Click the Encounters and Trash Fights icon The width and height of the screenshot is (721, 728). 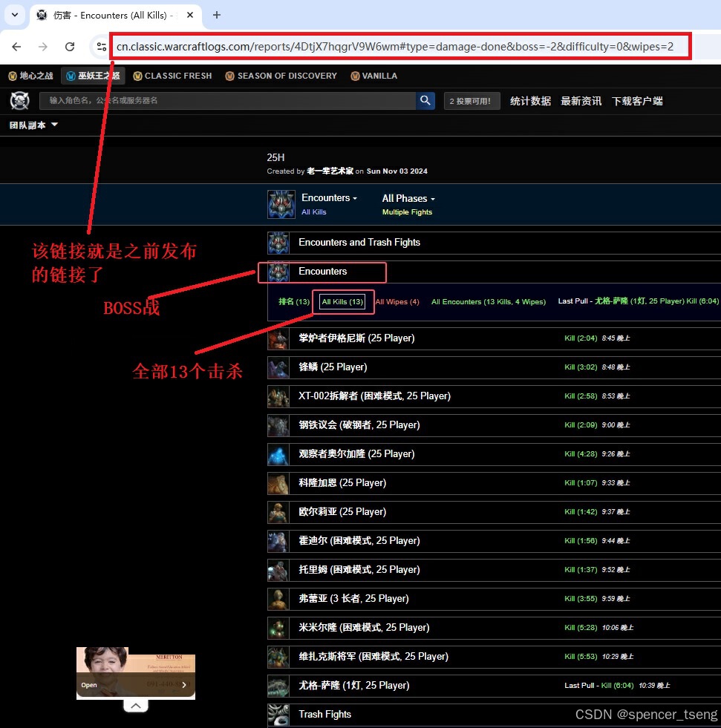tap(278, 243)
